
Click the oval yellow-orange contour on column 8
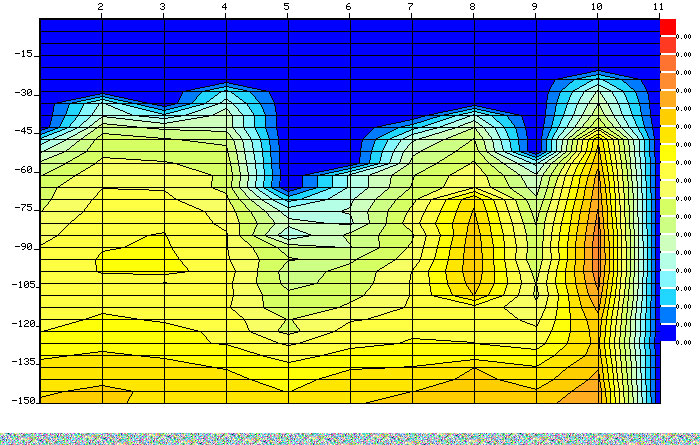pyautogui.click(x=474, y=250)
